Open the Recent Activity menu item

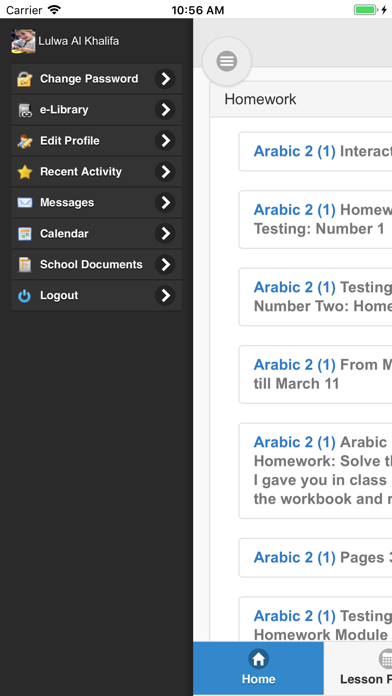click(97, 172)
